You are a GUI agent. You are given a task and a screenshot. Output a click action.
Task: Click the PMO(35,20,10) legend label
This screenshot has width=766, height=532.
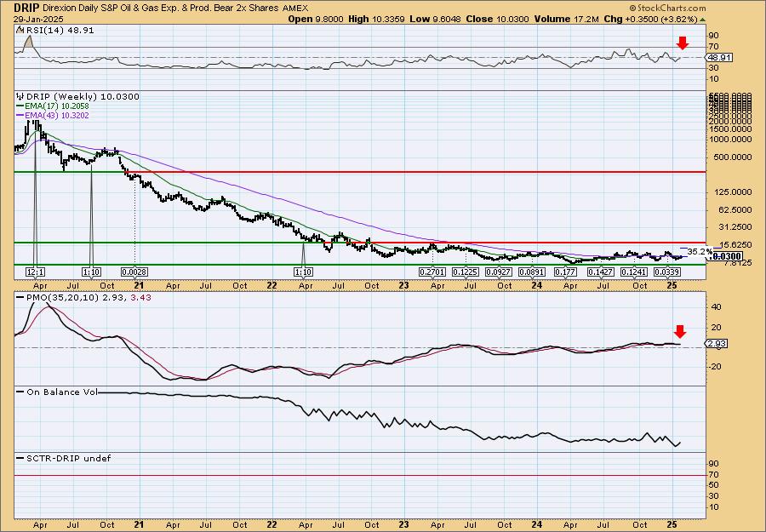coord(64,297)
